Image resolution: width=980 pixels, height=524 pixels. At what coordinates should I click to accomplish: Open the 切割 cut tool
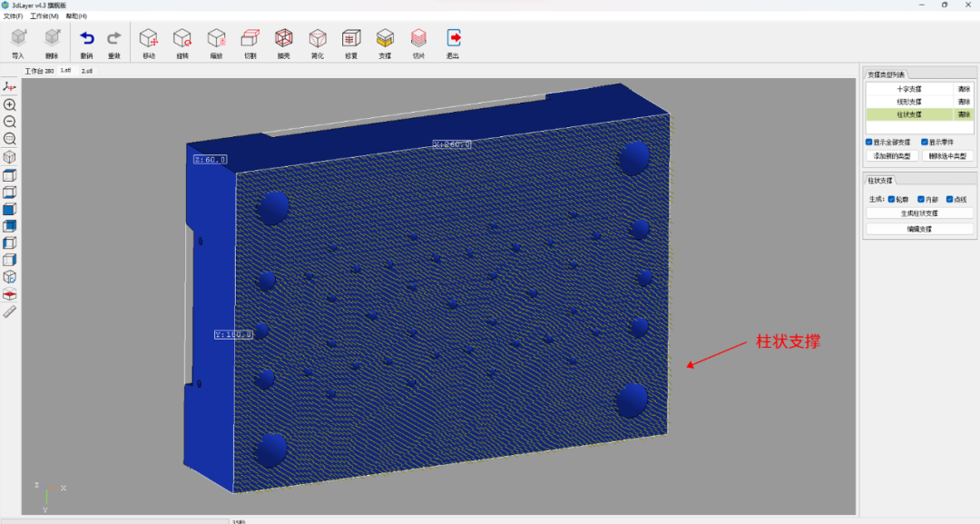coord(250,39)
